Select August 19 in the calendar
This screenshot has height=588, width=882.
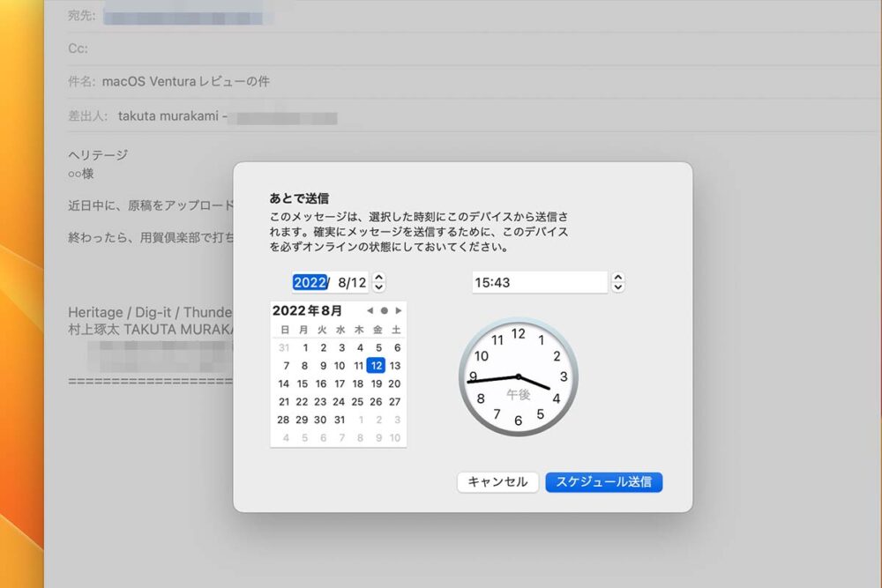(377, 383)
